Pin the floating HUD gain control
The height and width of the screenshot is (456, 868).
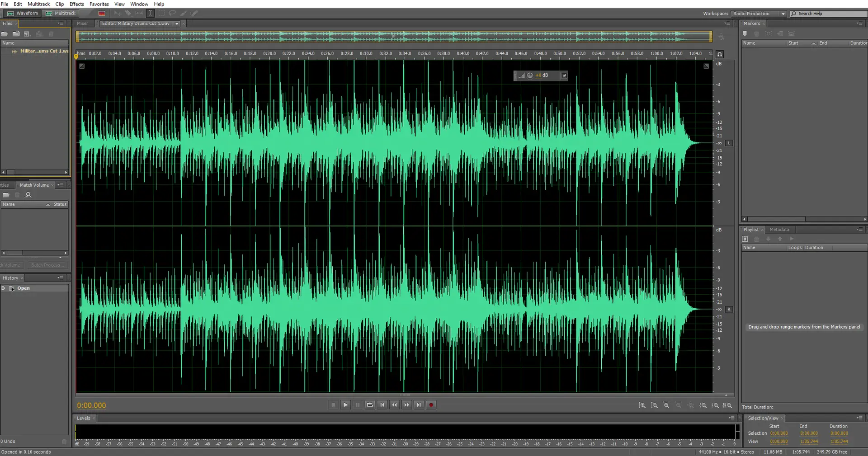click(x=564, y=76)
